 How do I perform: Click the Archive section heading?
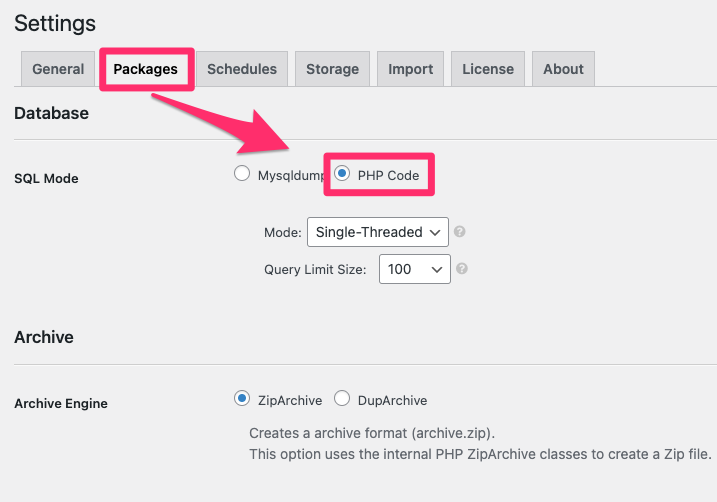44,337
